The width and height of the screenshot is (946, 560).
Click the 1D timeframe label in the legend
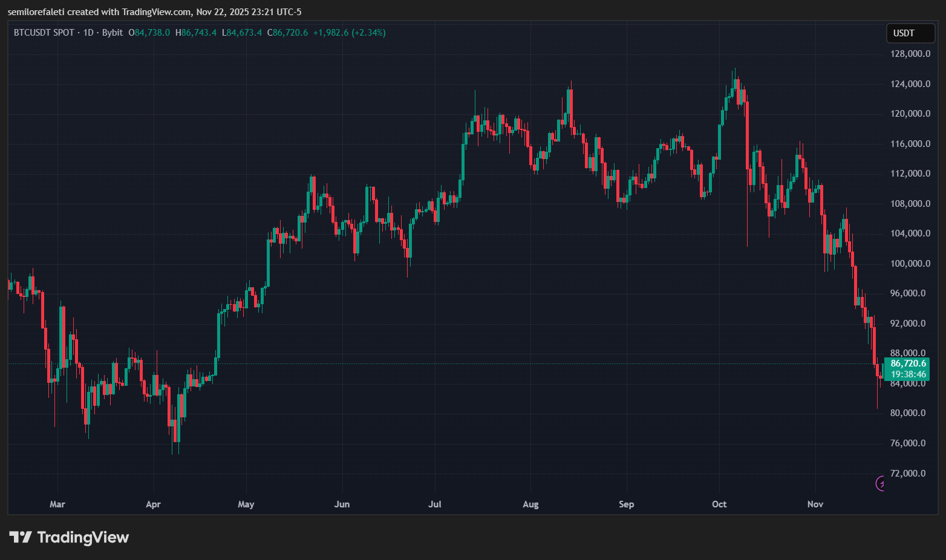(88, 33)
